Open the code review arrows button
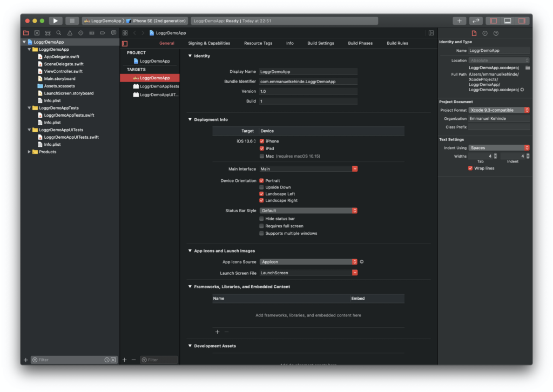Image resolution: width=553 pixels, height=392 pixels. [476, 21]
